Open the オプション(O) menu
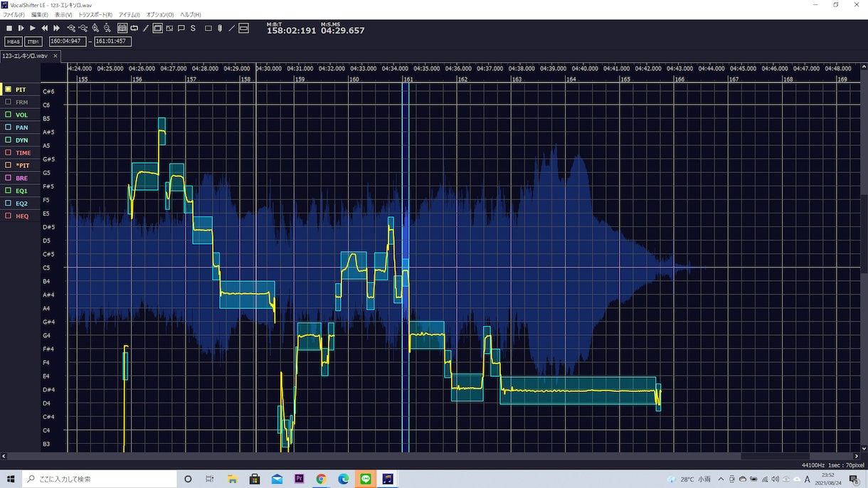The height and width of the screenshot is (488, 868). (x=160, y=15)
